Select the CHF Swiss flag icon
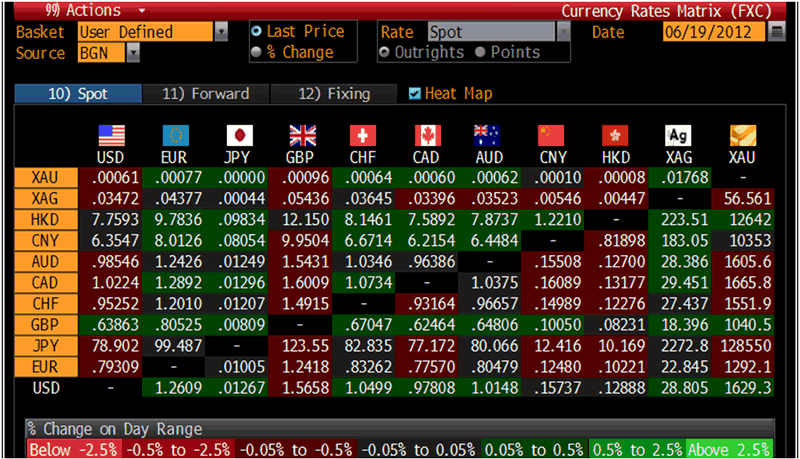The image size is (800, 459). point(364,136)
